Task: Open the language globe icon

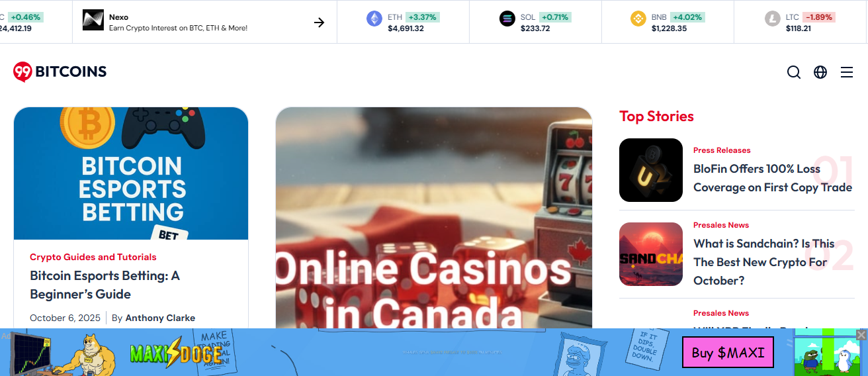Action: click(x=820, y=72)
